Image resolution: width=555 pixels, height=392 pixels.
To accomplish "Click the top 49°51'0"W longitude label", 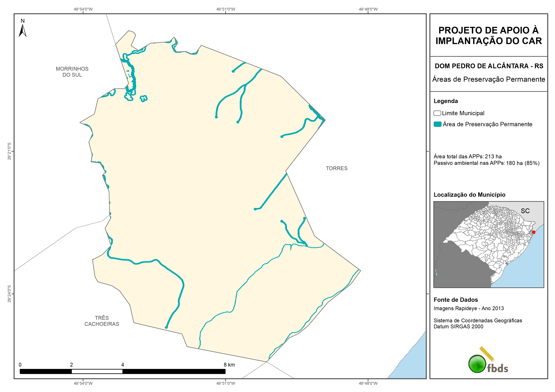I will [226, 9].
